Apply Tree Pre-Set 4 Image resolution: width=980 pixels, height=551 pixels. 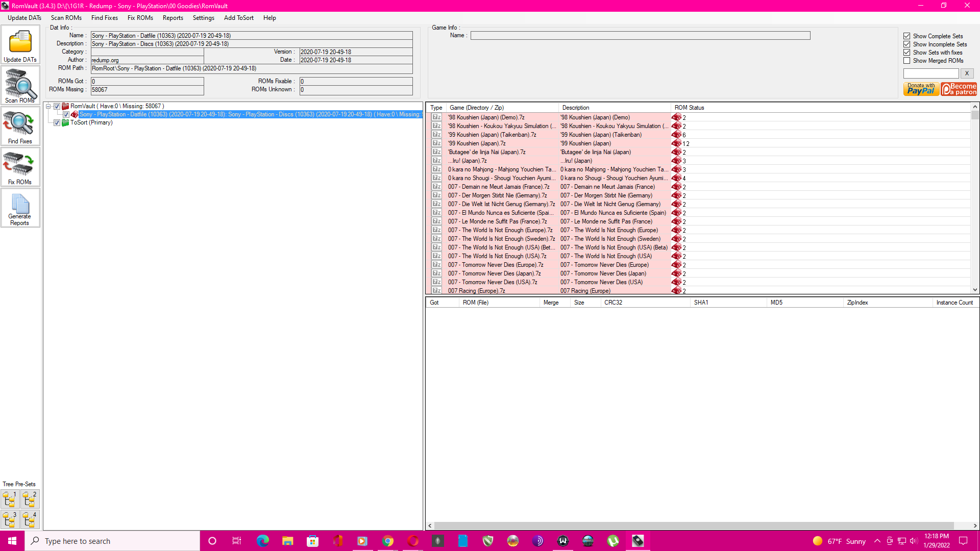[x=30, y=519]
